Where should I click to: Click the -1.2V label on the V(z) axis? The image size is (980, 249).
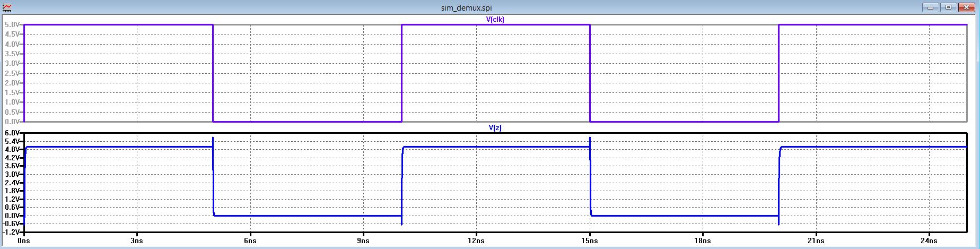pyautogui.click(x=11, y=232)
